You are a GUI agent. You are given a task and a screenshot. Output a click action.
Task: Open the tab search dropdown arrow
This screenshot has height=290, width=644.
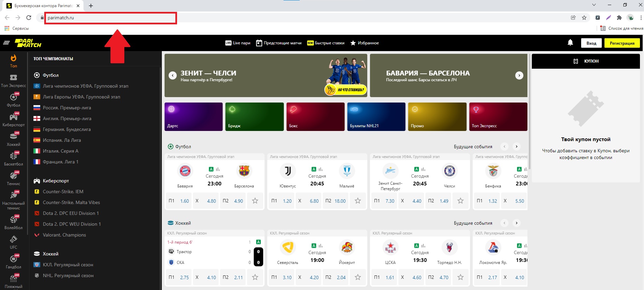[x=594, y=5]
